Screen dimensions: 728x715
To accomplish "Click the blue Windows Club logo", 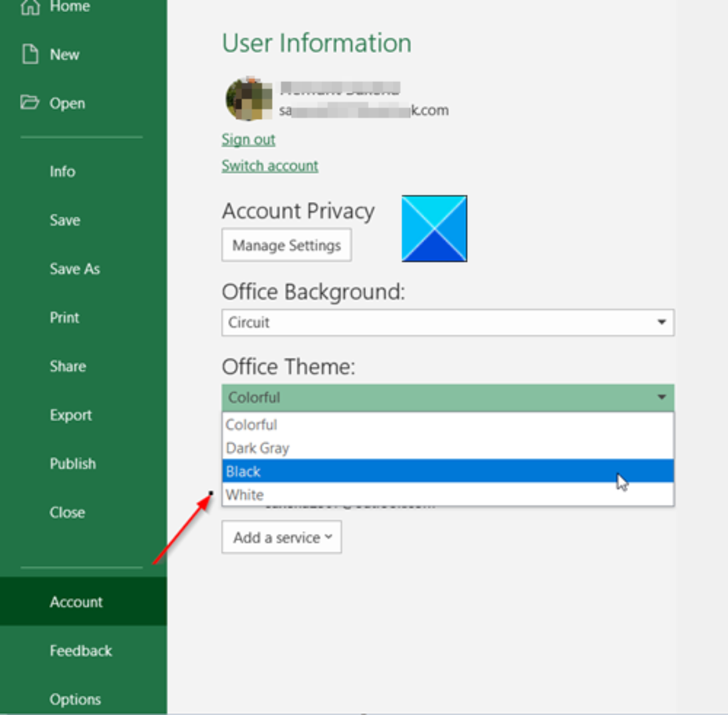I will (x=434, y=229).
